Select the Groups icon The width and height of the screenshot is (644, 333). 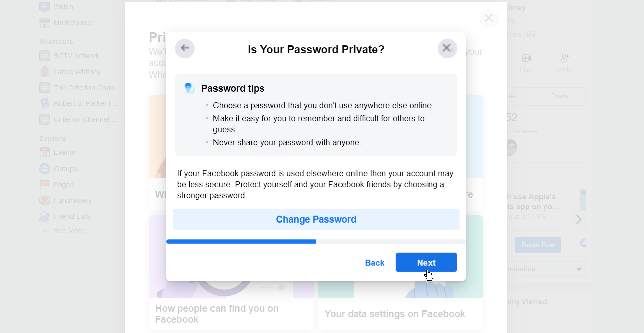(44, 169)
